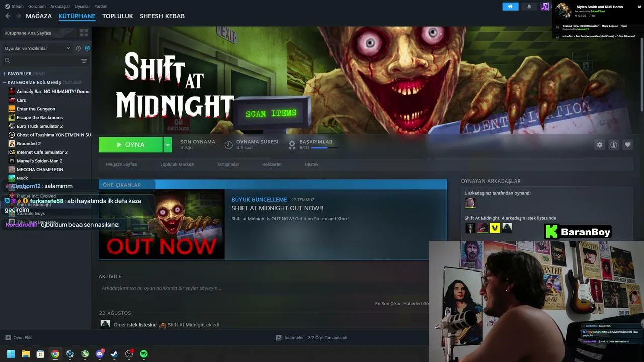Switch to Chrome in the taskbar
Viewport: 644px width, 362px height.
point(55,354)
